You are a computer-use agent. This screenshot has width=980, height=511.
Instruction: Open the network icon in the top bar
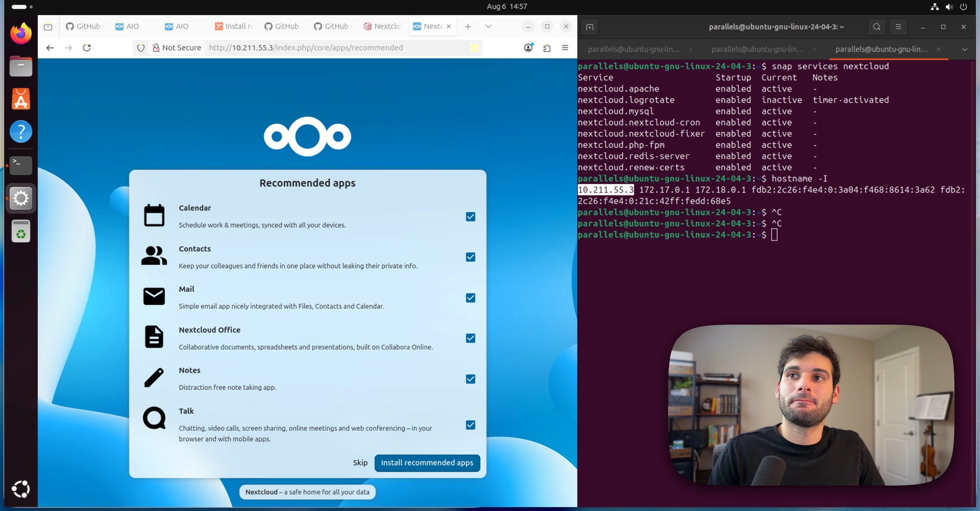point(935,6)
